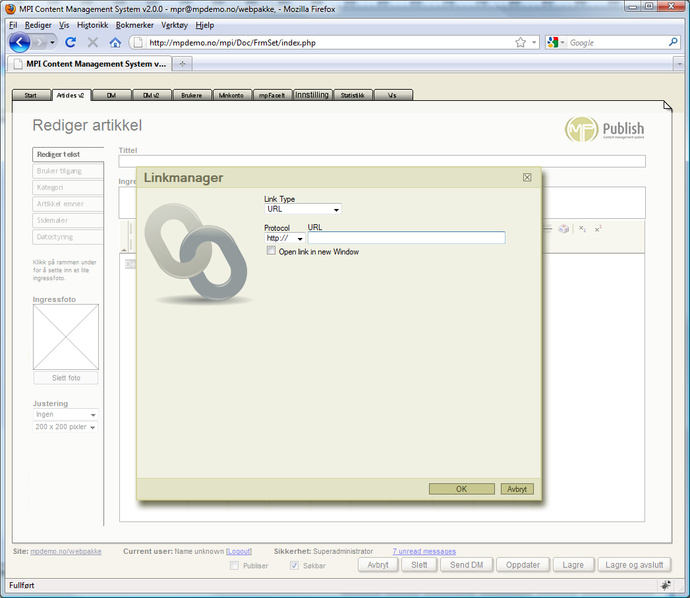Open a new browser tab
Image resolution: width=690 pixels, height=598 pixels.
[x=182, y=63]
